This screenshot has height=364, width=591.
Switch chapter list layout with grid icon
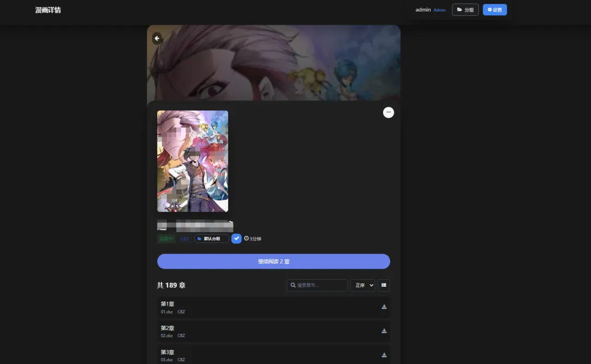384,285
